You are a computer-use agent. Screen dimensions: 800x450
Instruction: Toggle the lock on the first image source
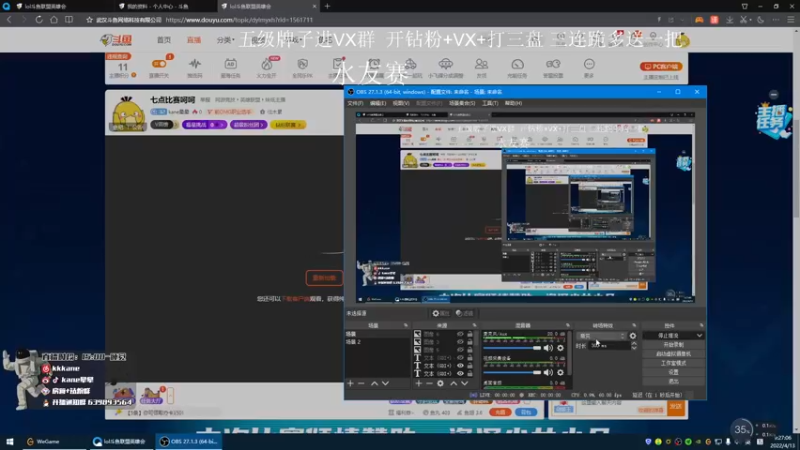(470, 334)
